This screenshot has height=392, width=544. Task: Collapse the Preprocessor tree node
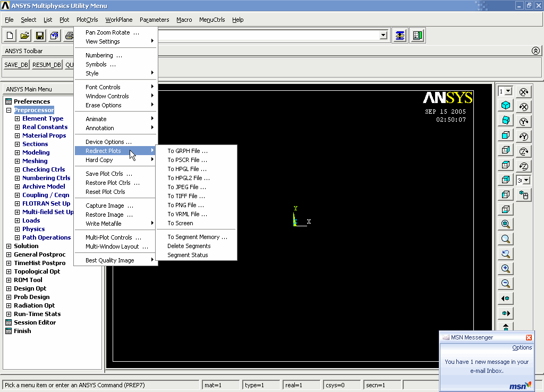click(x=8, y=110)
